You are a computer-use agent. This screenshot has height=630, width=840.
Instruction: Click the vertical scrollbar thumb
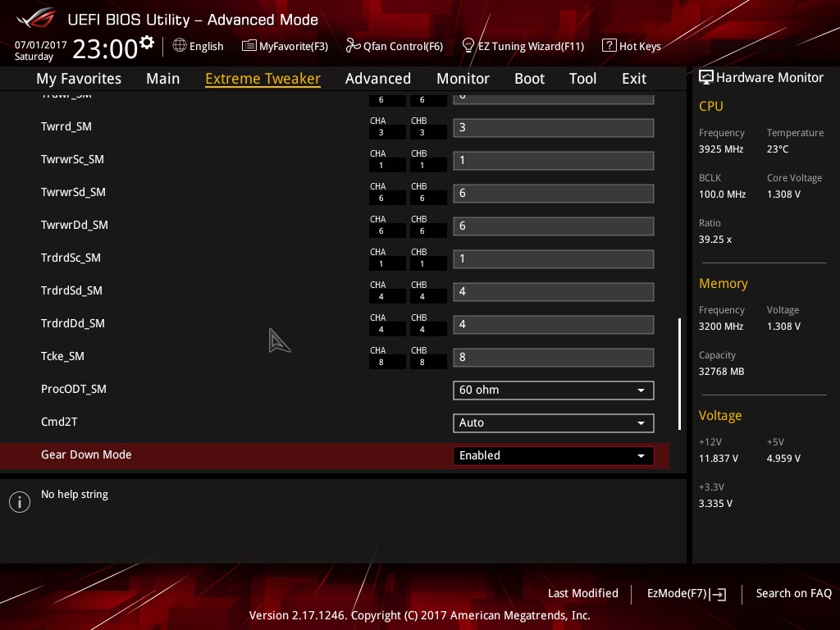[679, 374]
